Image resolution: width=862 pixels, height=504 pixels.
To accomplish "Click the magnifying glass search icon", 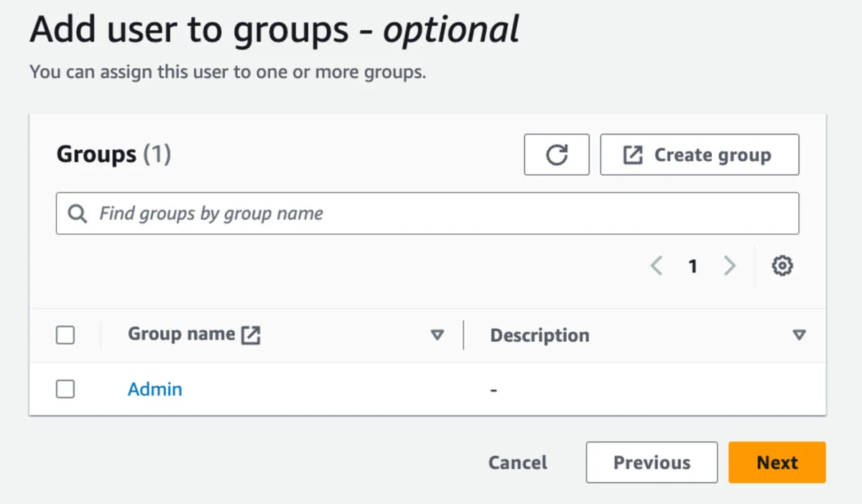I will 76,213.
